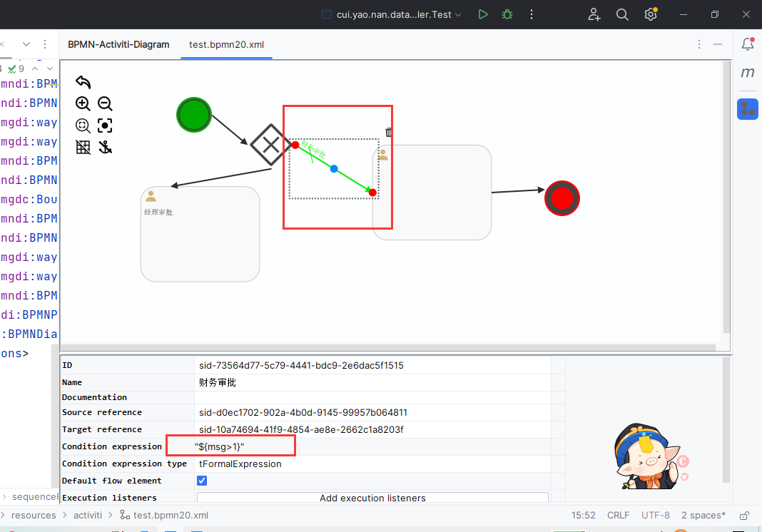Screen dimensions: 762x532
Task: Open Search Everywhere magnifier
Action: pyautogui.click(x=622, y=14)
